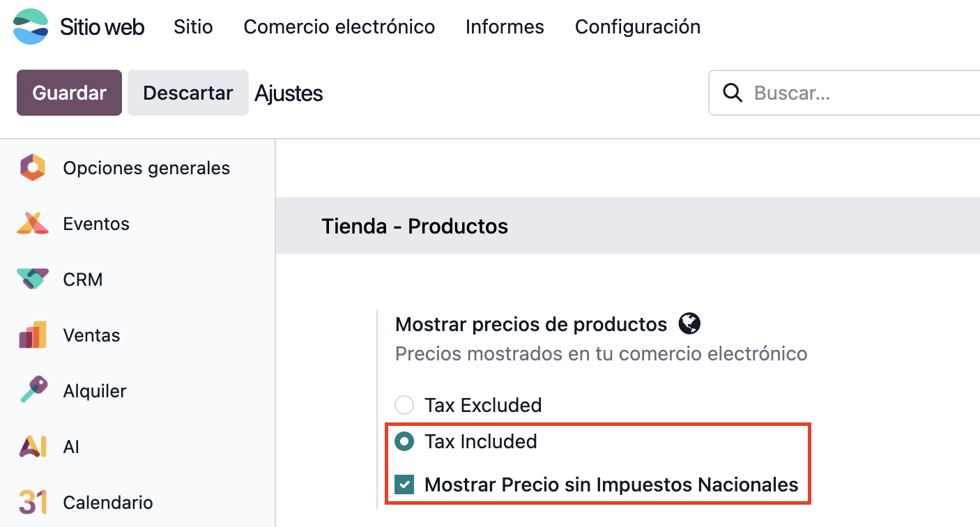Open the Sitio menu
The width and height of the screenshot is (980, 527).
[193, 27]
